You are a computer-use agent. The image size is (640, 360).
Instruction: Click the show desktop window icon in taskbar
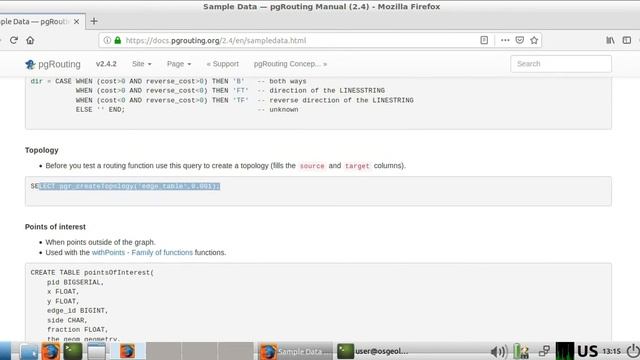click(96, 351)
